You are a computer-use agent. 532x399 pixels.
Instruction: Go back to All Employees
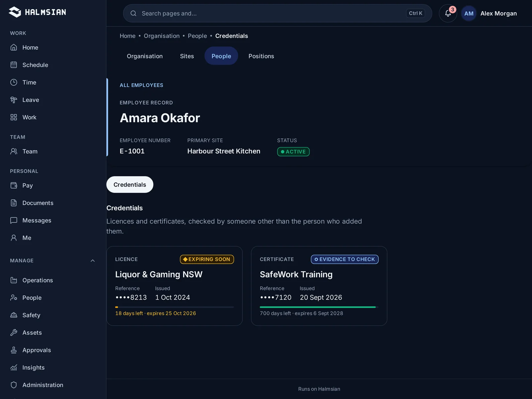pos(141,85)
